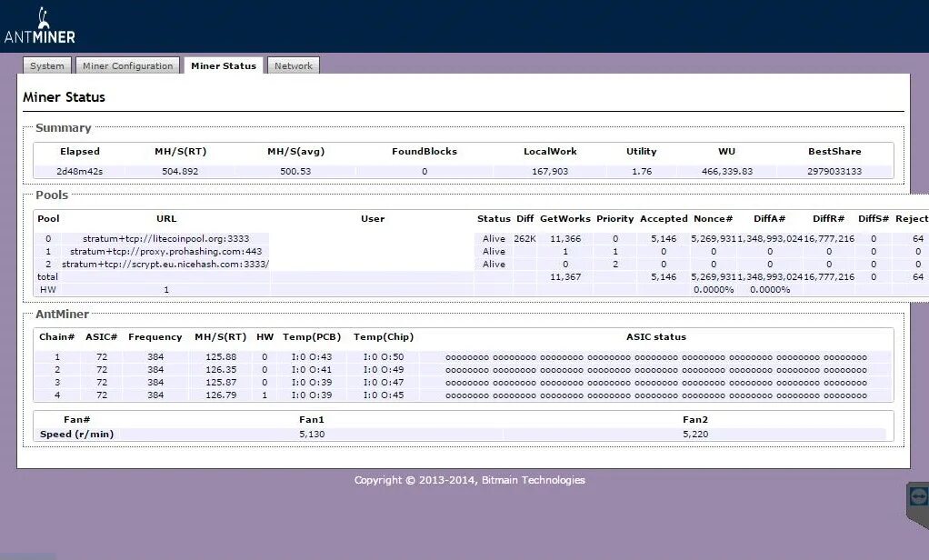Click Alive status of pool 2
Image resolution: width=929 pixels, height=560 pixels.
tap(494, 265)
